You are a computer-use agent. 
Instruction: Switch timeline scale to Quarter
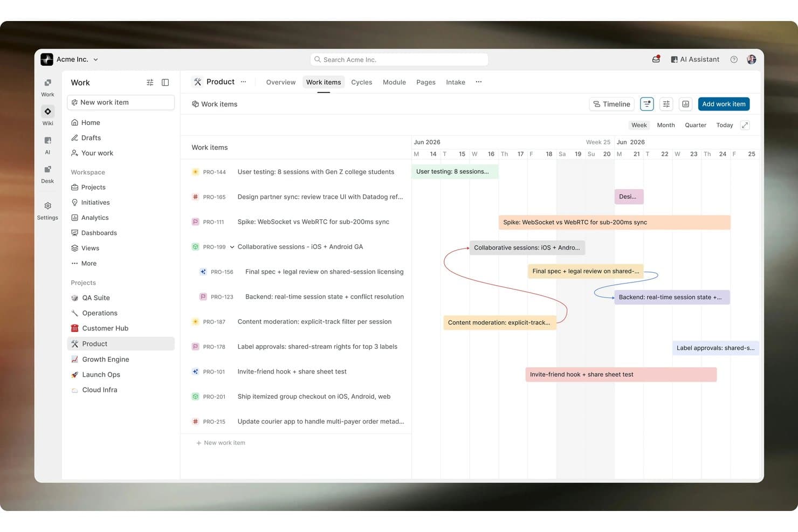tap(696, 125)
